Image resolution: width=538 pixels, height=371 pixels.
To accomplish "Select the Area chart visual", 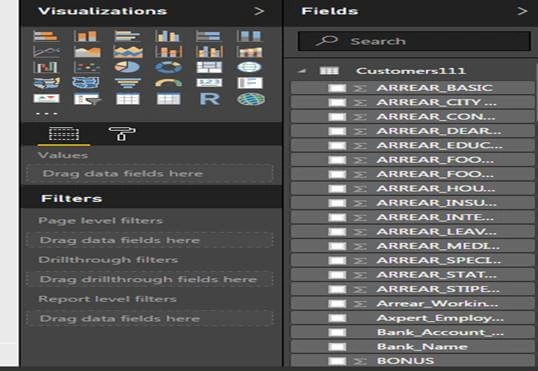I will click(x=87, y=52).
